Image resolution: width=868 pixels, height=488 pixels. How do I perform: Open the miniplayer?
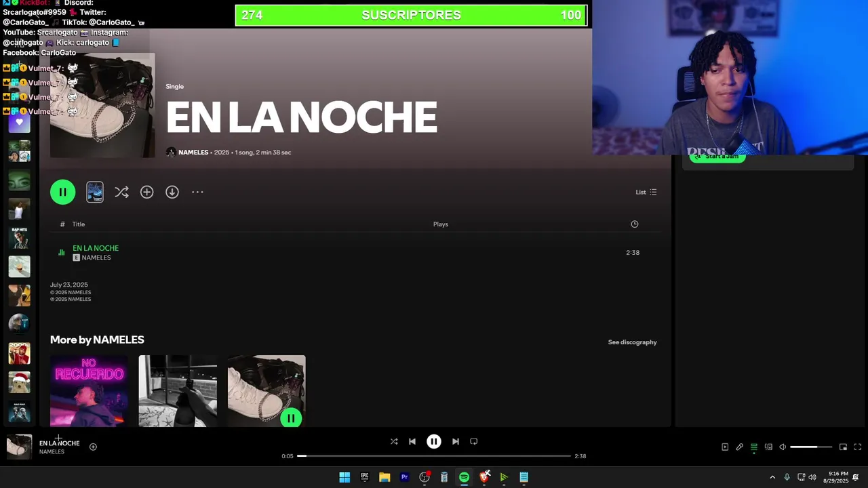pos(843,447)
